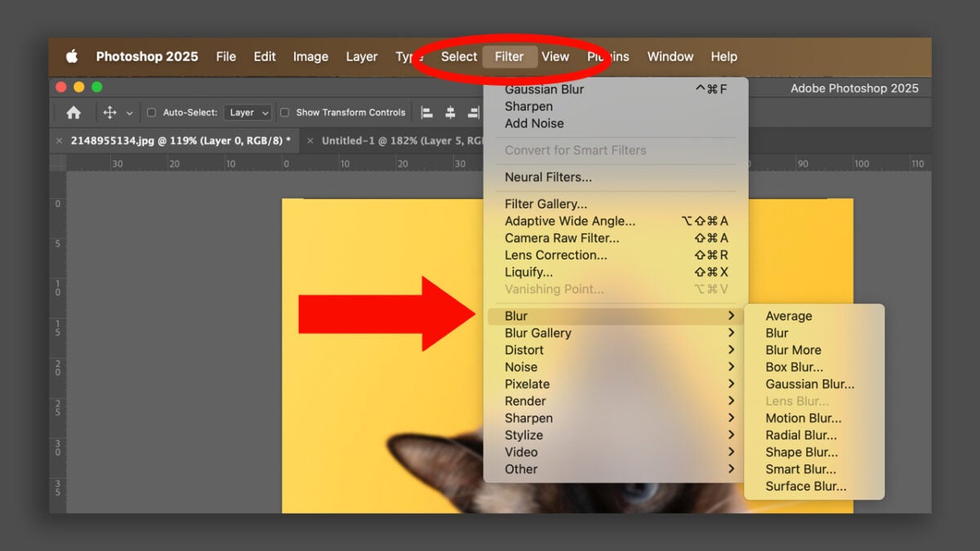The height and width of the screenshot is (551, 980).
Task: Select Camera Raw Filter... menu entry
Action: (562, 238)
